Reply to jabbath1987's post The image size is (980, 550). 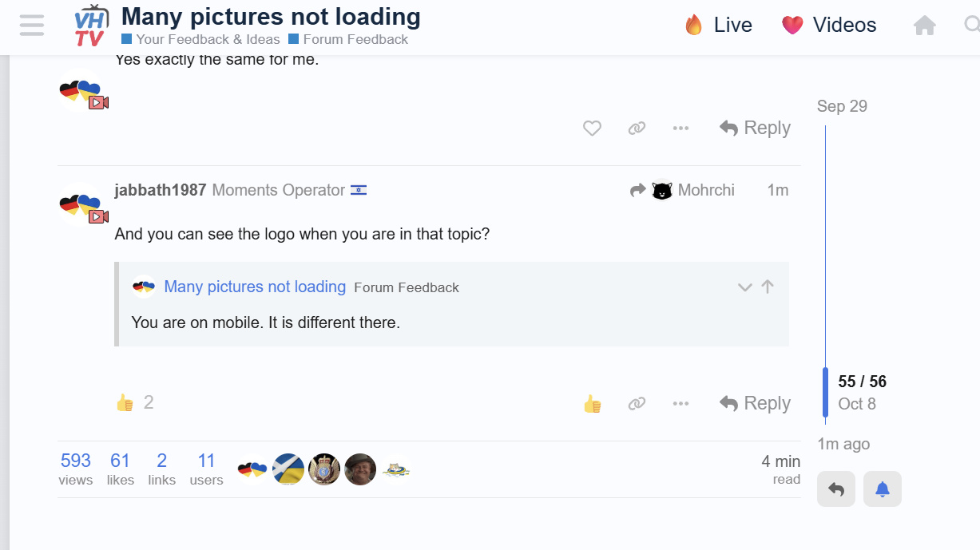pos(755,404)
